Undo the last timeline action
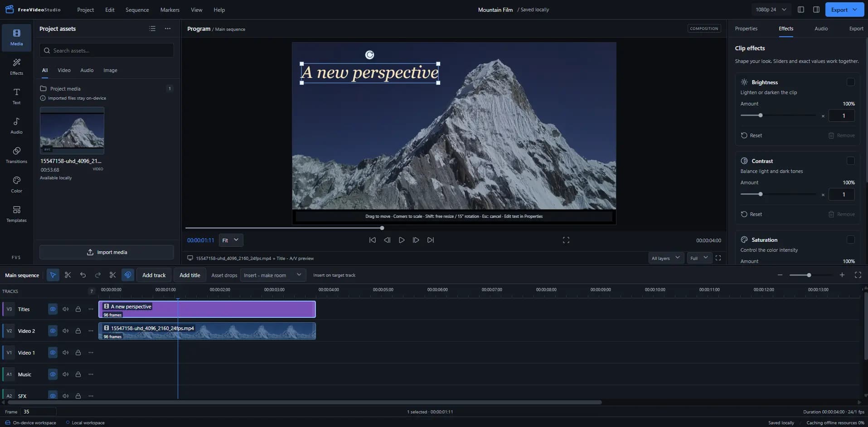The width and height of the screenshot is (868, 427). 83,275
